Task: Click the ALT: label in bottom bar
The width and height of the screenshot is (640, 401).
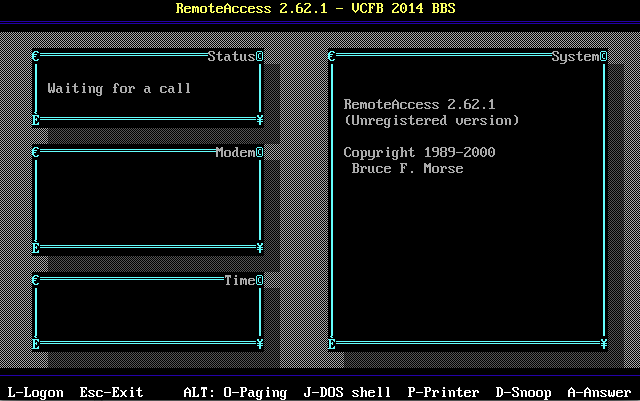Action: coord(199,392)
